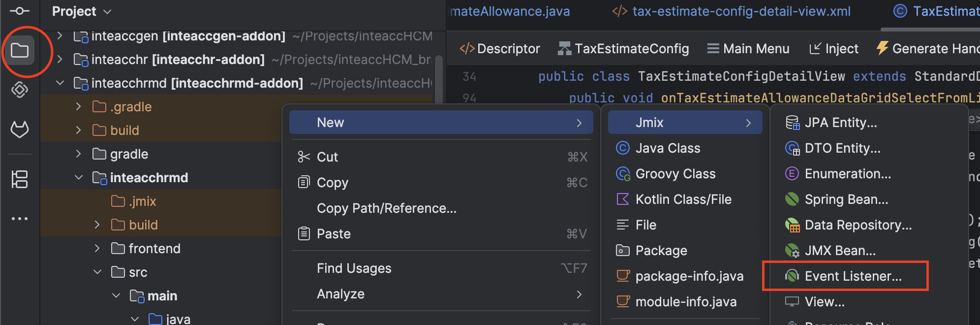Click the TaxEstimateConfigDetailView class name in editor
The image size is (980, 325).
coord(741,76)
